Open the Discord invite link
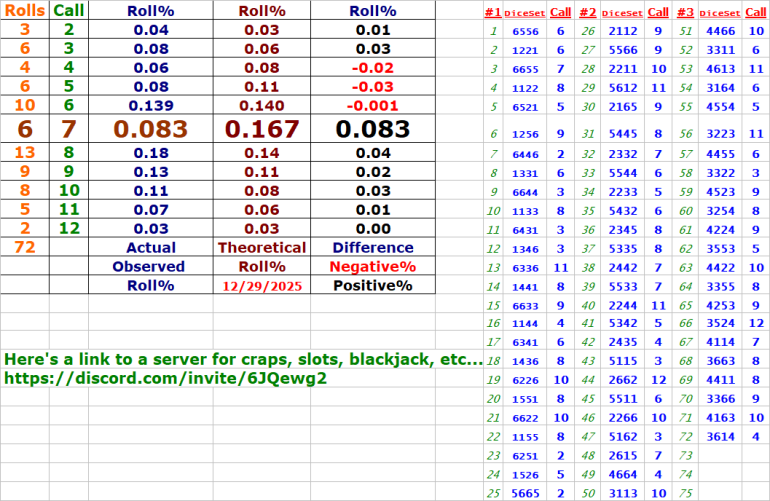Image resolution: width=770 pixels, height=501 pixels. click(x=165, y=380)
